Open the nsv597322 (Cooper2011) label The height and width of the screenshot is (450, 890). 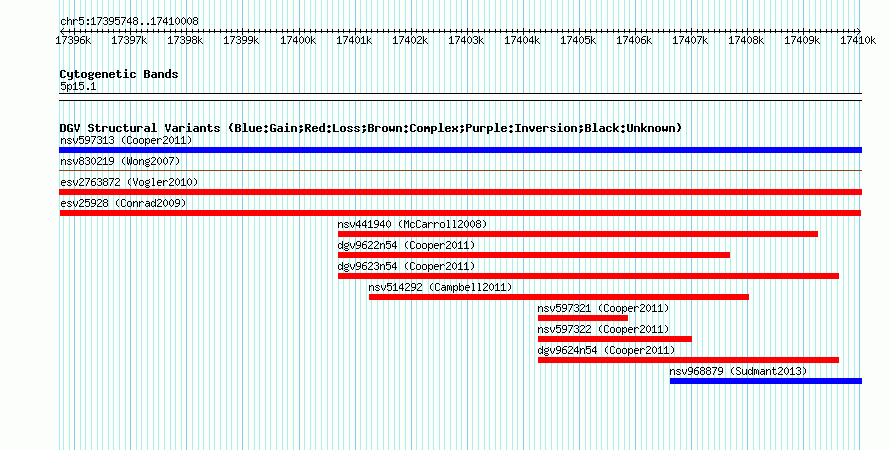tap(603, 329)
